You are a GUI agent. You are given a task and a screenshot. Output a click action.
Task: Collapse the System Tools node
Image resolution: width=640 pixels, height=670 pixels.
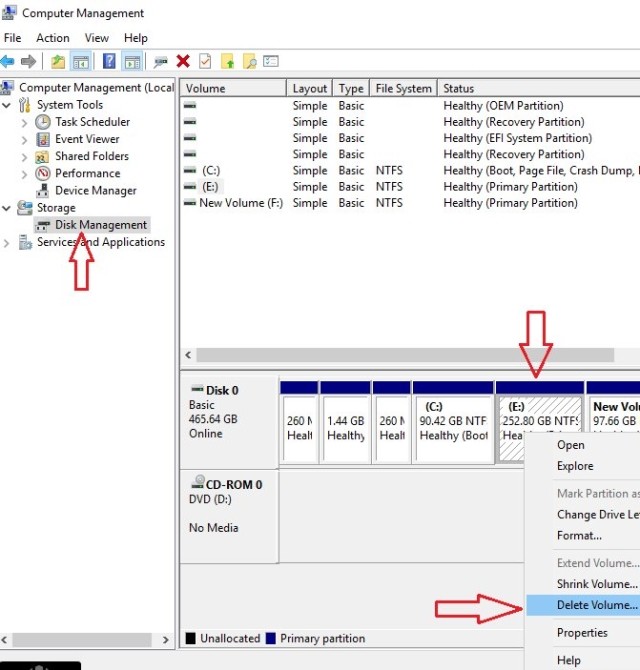6,105
